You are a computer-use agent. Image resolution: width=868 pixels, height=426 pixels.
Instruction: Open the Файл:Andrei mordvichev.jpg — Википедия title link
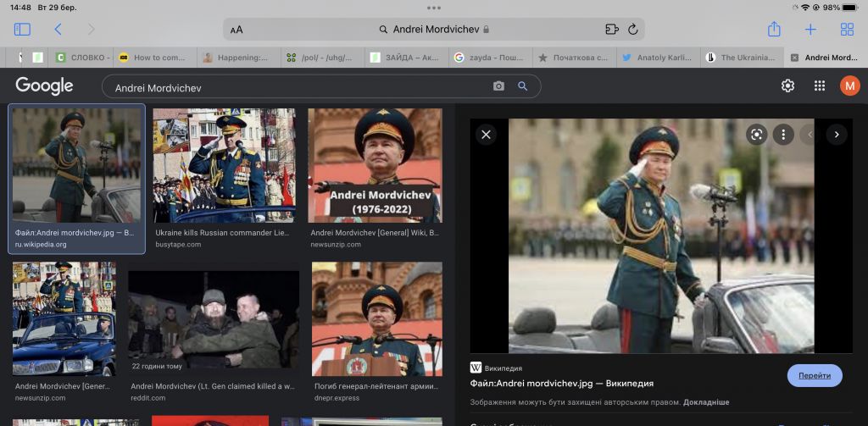tap(561, 384)
